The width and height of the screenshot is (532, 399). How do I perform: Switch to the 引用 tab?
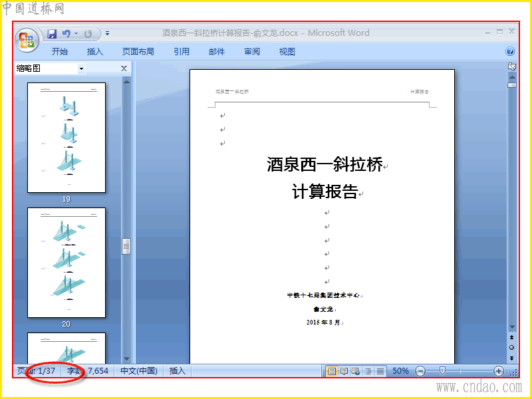(182, 52)
